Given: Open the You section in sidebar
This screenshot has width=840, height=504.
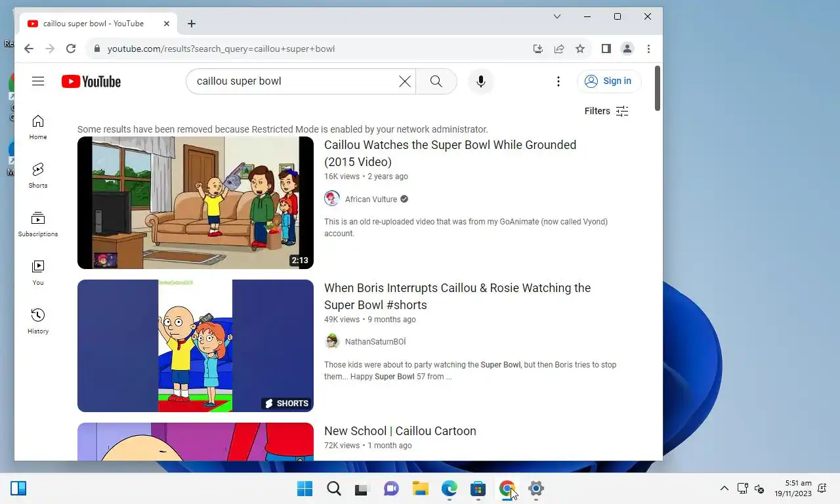Looking at the screenshot, I should pos(38,273).
